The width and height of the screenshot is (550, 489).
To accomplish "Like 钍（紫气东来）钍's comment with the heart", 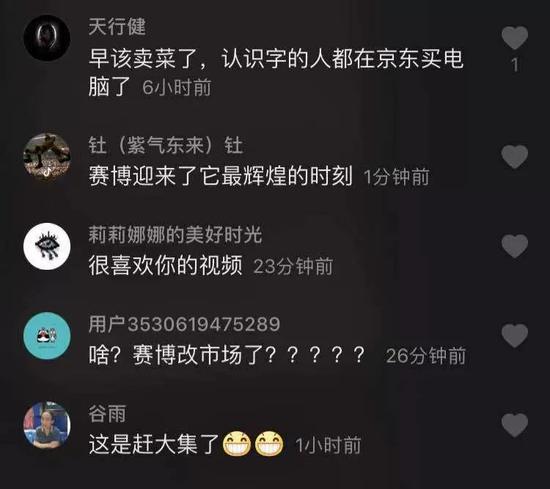I will click(x=515, y=157).
